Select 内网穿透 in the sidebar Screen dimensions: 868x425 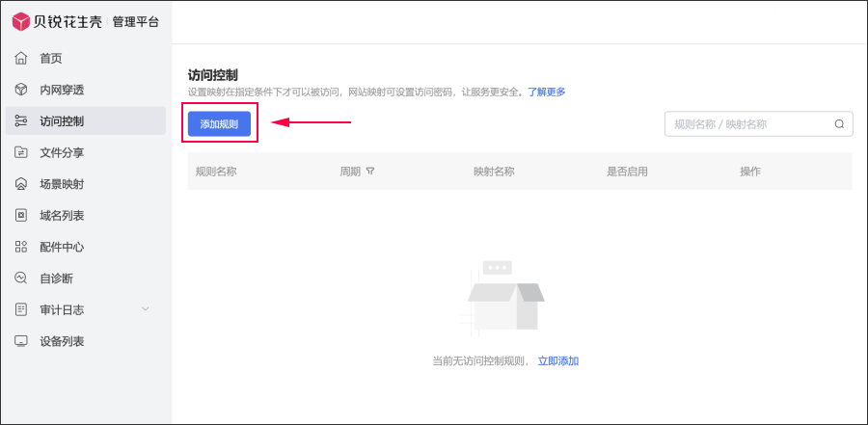tap(62, 90)
